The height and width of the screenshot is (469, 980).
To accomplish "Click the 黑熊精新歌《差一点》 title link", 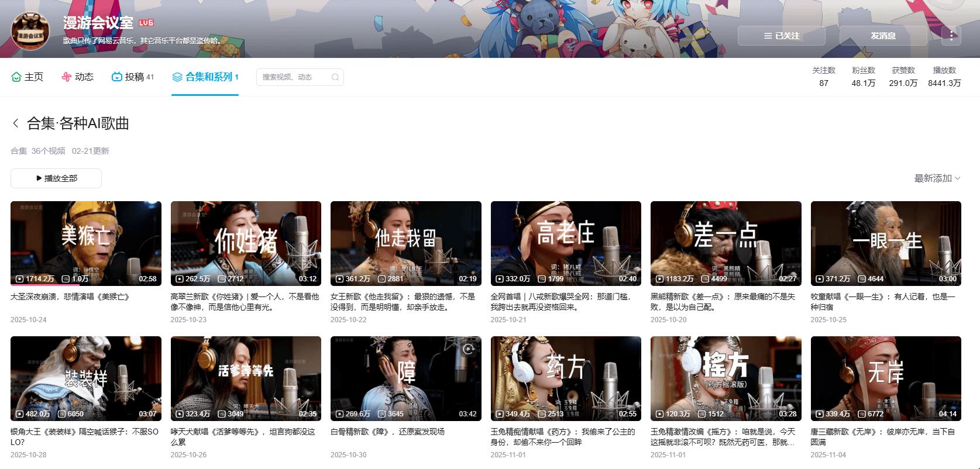I will 722,301.
